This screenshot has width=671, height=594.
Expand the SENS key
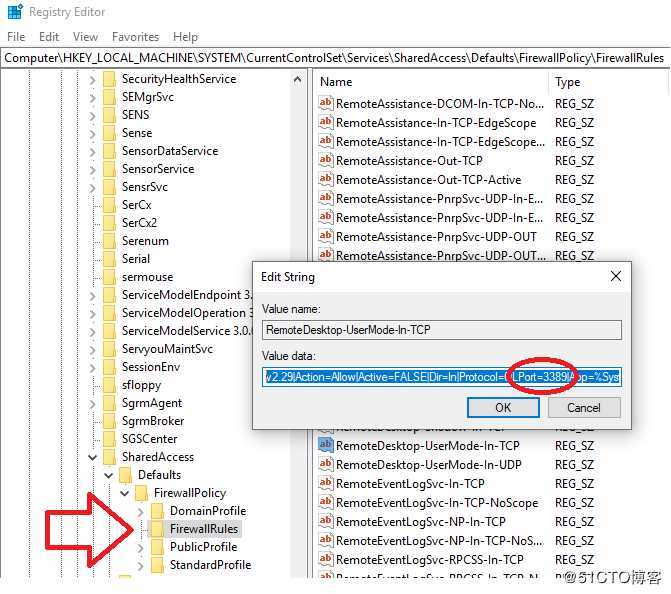coord(92,115)
